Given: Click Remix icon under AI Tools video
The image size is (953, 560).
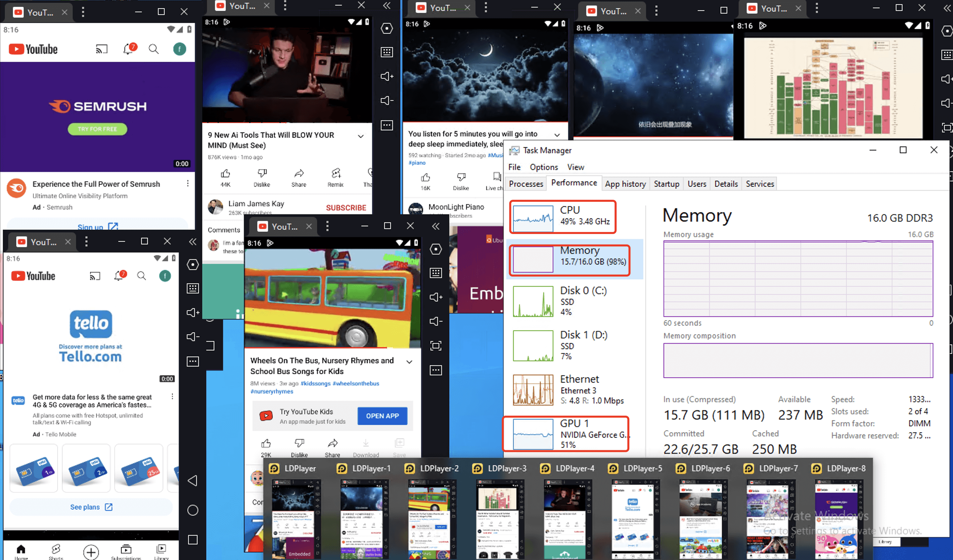Looking at the screenshot, I should 335,174.
